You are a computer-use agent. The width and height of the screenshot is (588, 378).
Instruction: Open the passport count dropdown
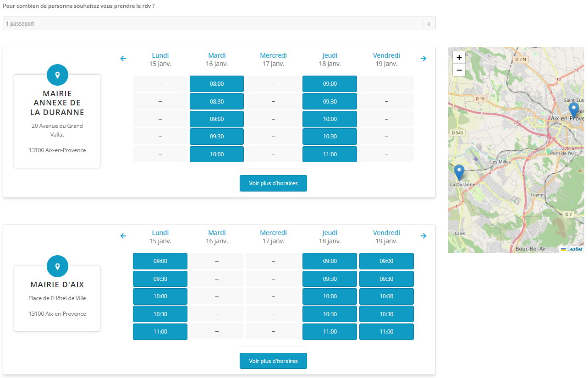click(219, 23)
